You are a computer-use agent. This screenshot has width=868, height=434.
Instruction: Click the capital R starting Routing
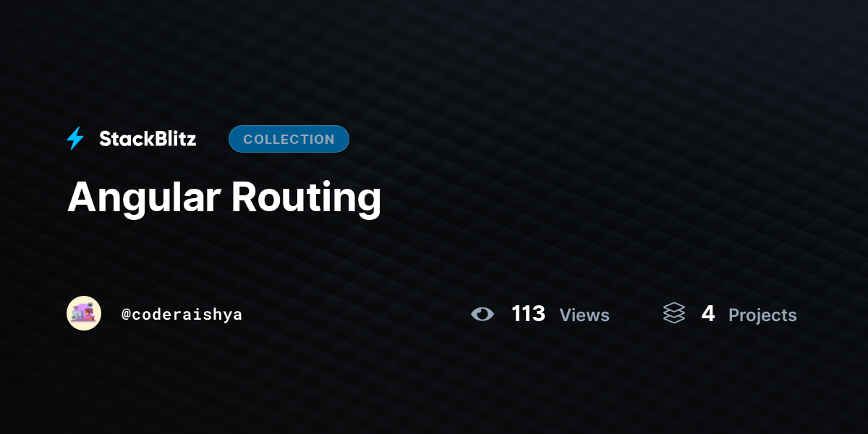pos(244,197)
